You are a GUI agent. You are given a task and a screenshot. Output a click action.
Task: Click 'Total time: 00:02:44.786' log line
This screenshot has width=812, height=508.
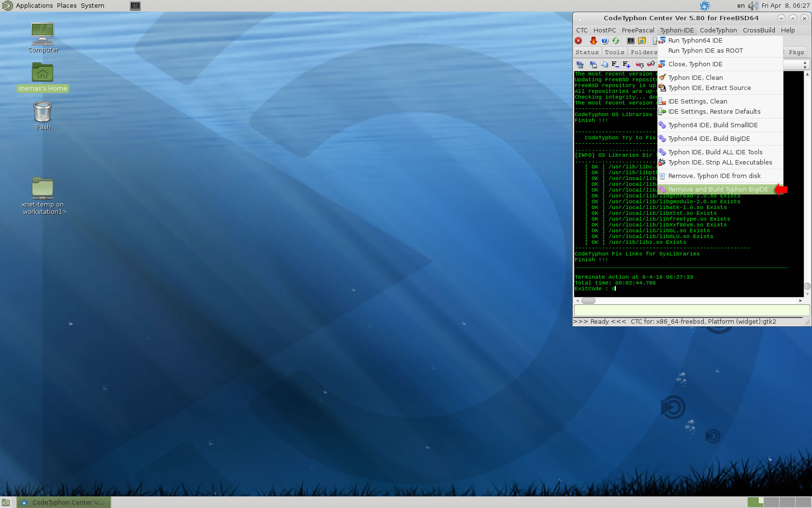tap(615, 283)
